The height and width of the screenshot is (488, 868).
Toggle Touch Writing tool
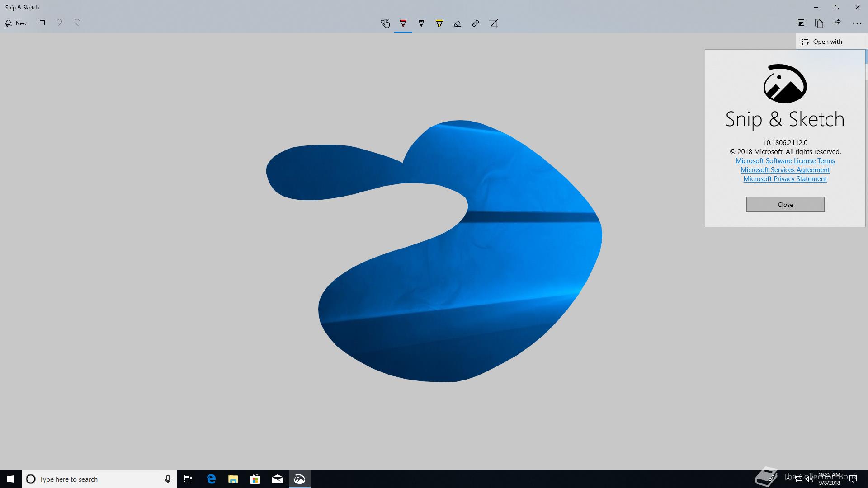click(385, 23)
